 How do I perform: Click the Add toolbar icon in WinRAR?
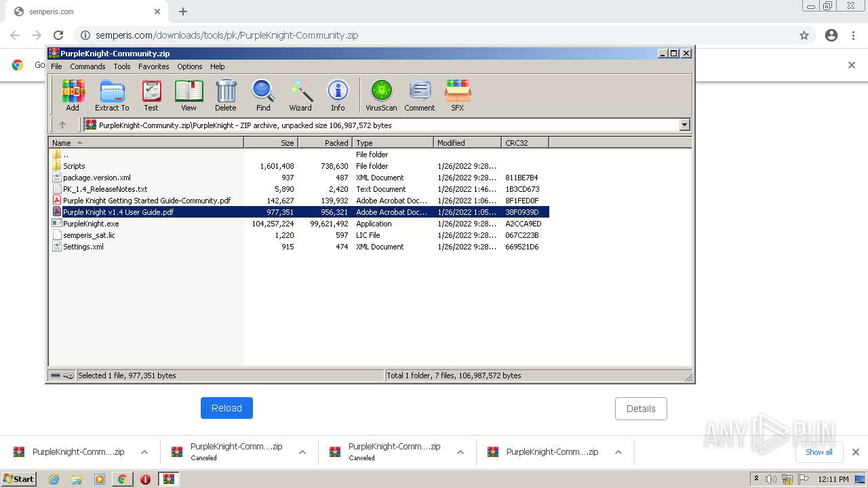click(73, 95)
